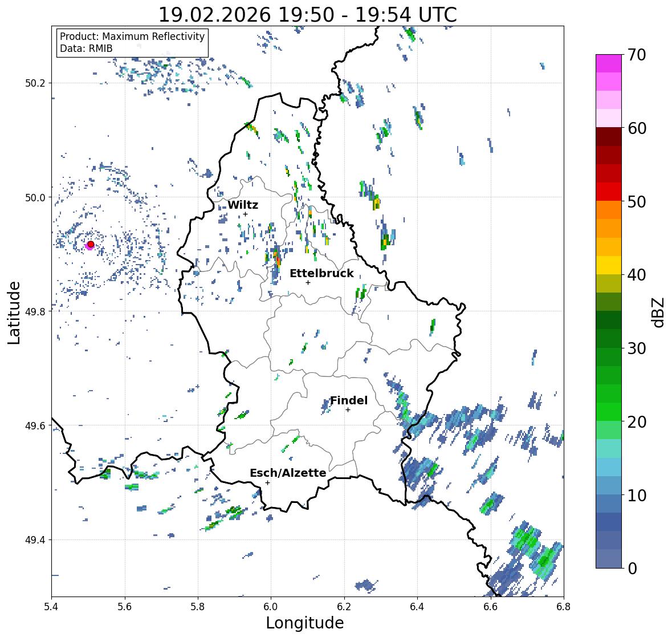
Task: Click the 49.4 latitude tick label
Action: (35, 540)
